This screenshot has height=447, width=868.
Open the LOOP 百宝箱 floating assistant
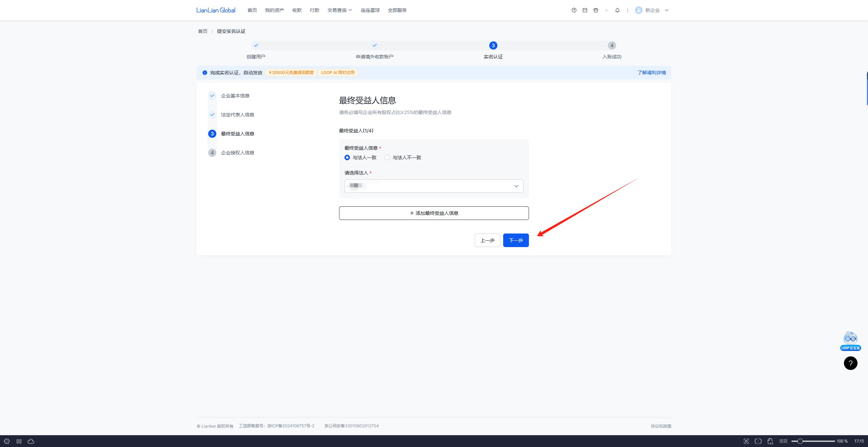pyautogui.click(x=850, y=341)
